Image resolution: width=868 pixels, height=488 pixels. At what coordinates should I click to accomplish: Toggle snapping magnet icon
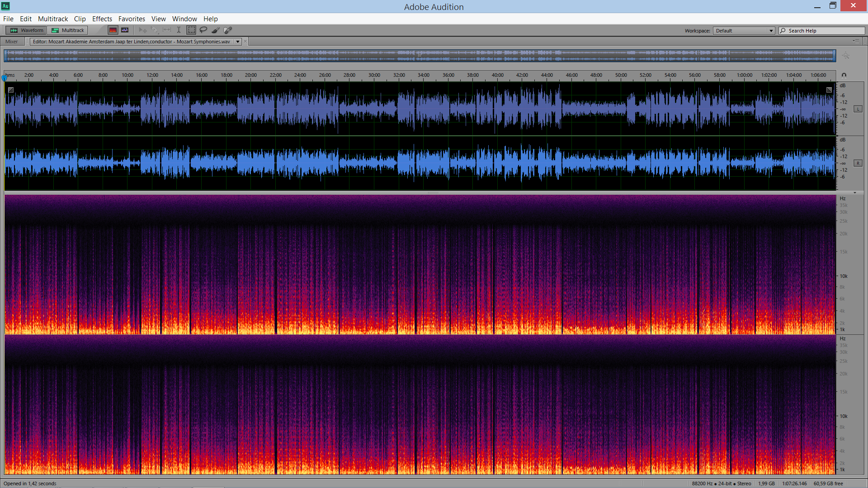click(844, 75)
